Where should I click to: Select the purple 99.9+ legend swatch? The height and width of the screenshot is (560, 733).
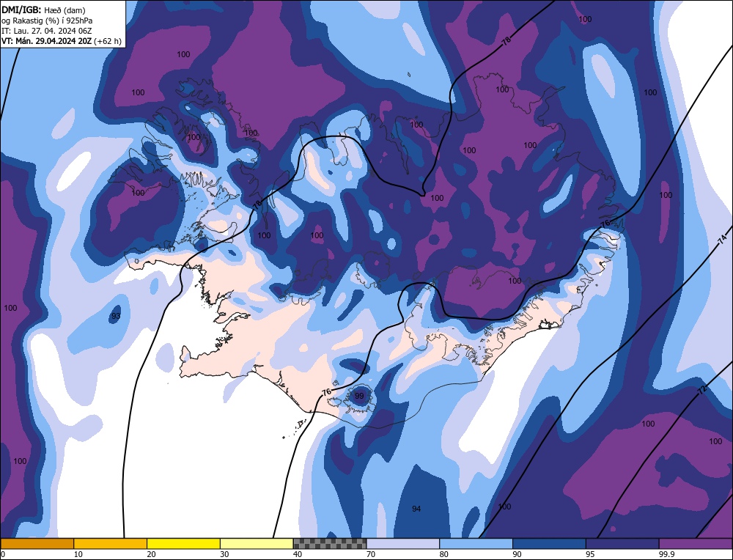696,543
